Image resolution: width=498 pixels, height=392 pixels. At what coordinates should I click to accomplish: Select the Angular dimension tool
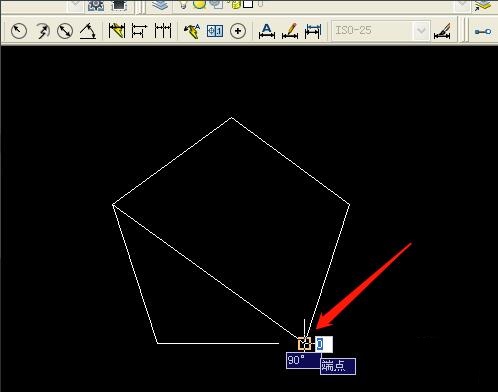(88, 31)
